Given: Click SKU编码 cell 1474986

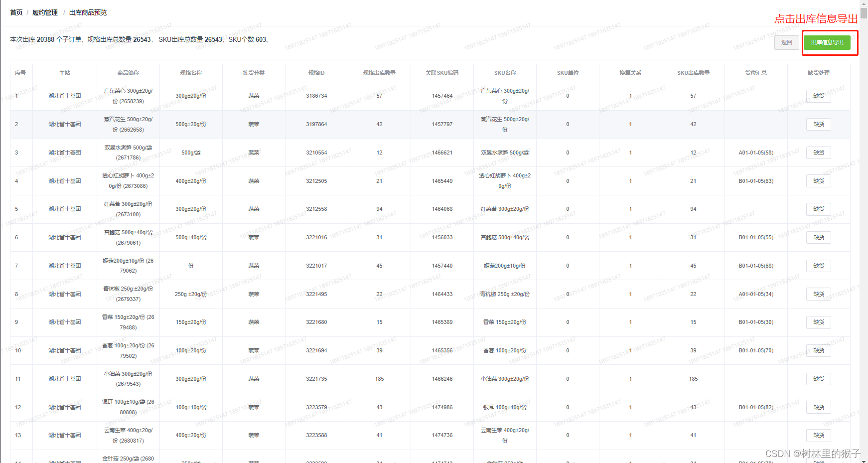Looking at the screenshot, I should [442, 407].
